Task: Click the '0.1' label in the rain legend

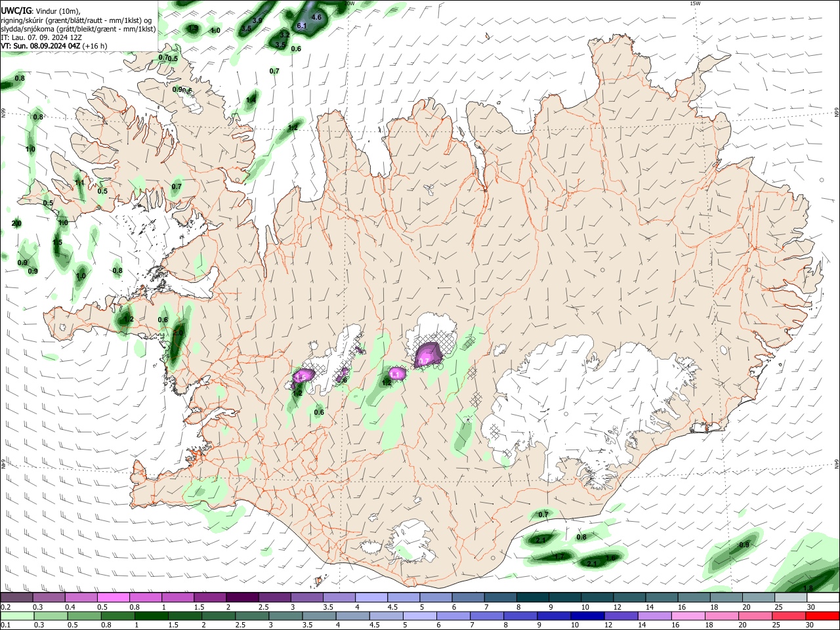Action: [5, 625]
